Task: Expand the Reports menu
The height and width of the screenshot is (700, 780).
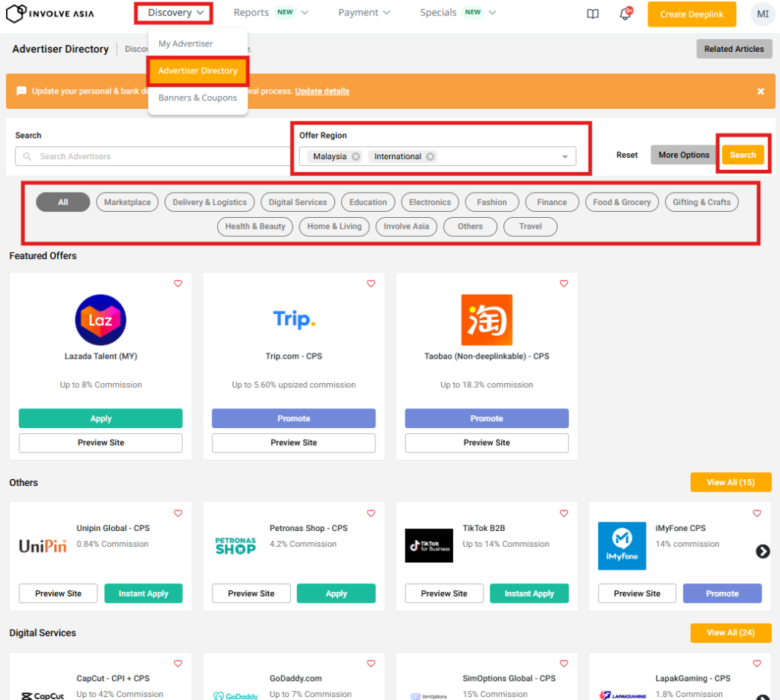Action: tap(270, 13)
